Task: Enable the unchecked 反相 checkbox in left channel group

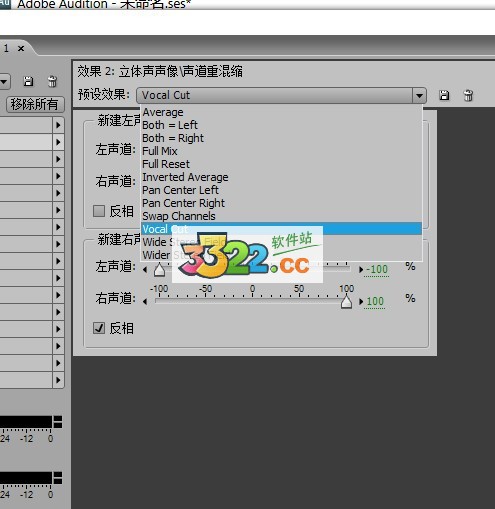Action: tap(99, 211)
